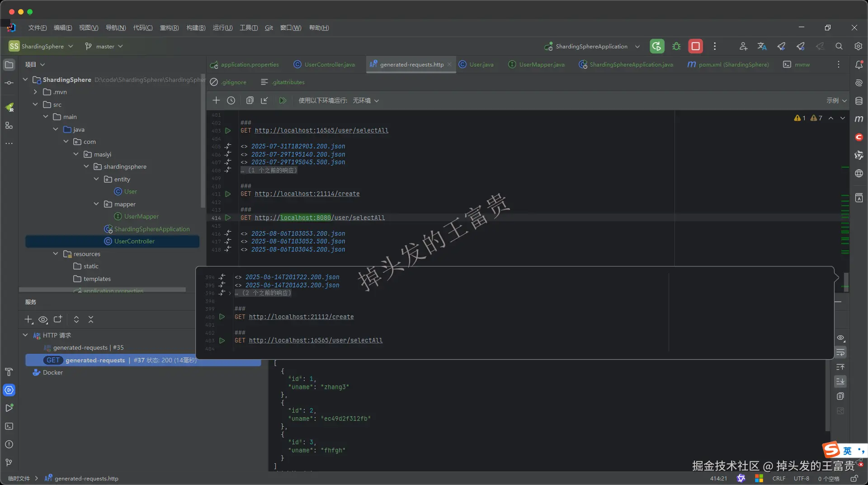Expand the folded '1 个之前的响应' block
This screenshot has width=868, height=485.
(x=269, y=170)
